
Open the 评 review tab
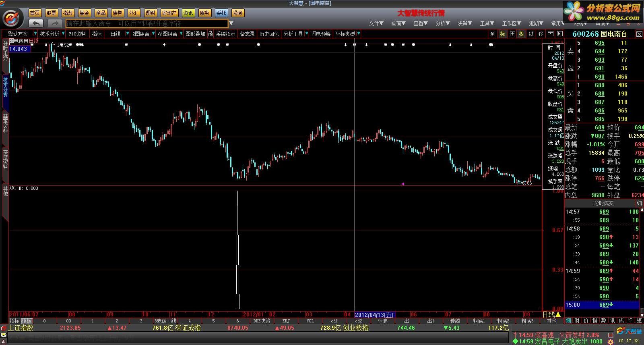(630, 321)
